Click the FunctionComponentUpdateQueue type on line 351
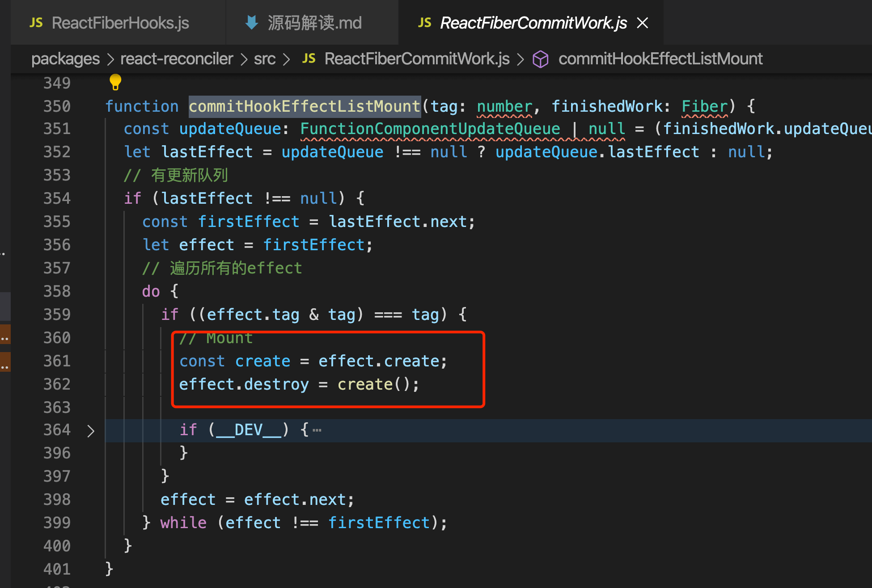 click(x=430, y=129)
